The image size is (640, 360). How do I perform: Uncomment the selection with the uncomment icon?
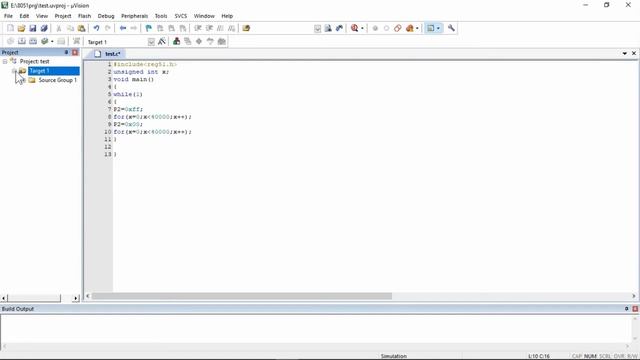(x=231, y=28)
